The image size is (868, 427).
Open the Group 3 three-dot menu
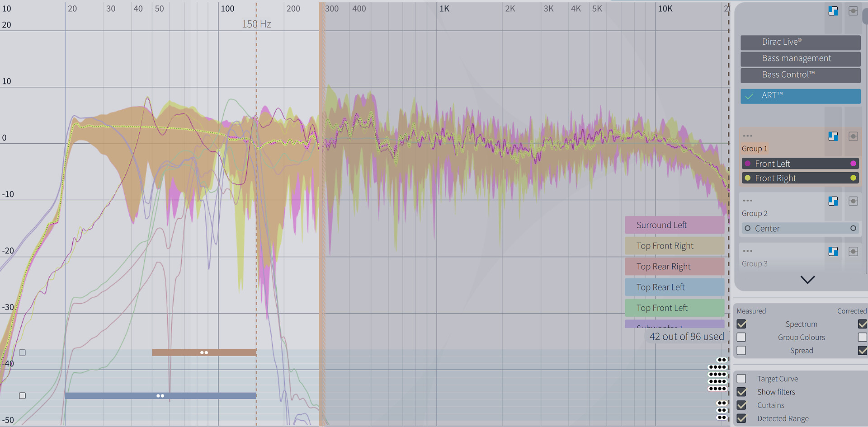(x=747, y=251)
